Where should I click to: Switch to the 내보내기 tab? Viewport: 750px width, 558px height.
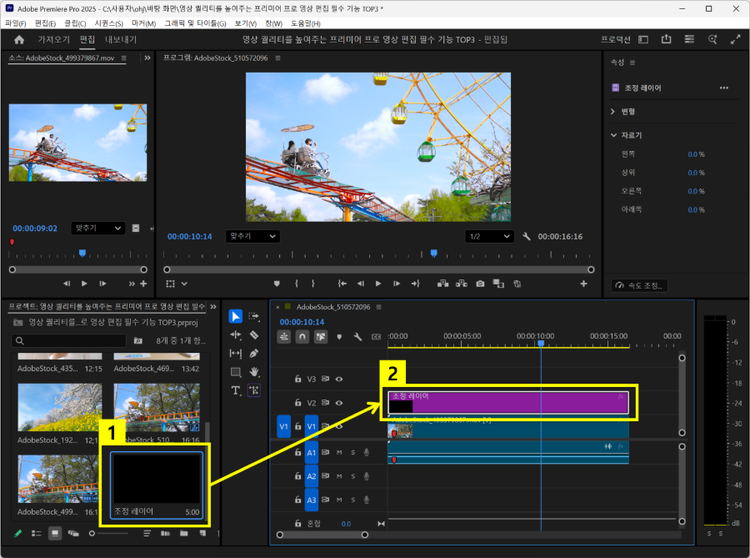tap(121, 40)
